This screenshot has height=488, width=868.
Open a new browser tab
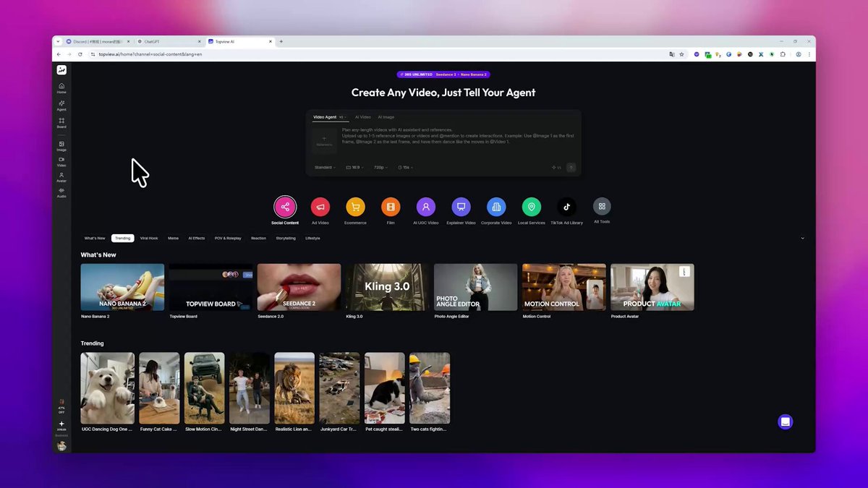pyautogui.click(x=281, y=41)
